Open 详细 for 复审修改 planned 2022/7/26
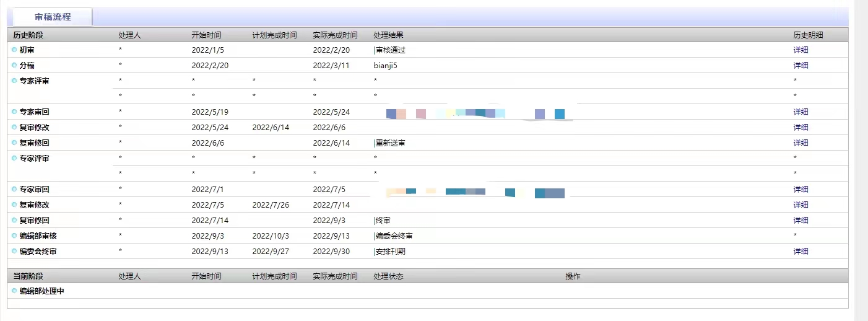868x321 pixels. [x=801, y=205]
